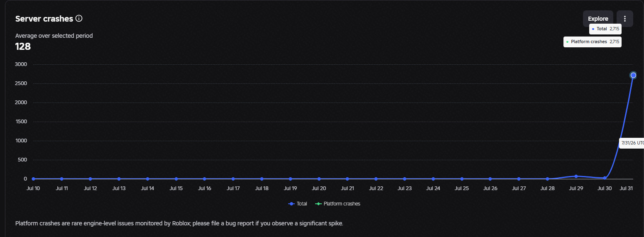Image resolution: width=644 pixels, height=237 pixels.
Task: Click the 3000 y-axis label
Action: pos(20,64)
